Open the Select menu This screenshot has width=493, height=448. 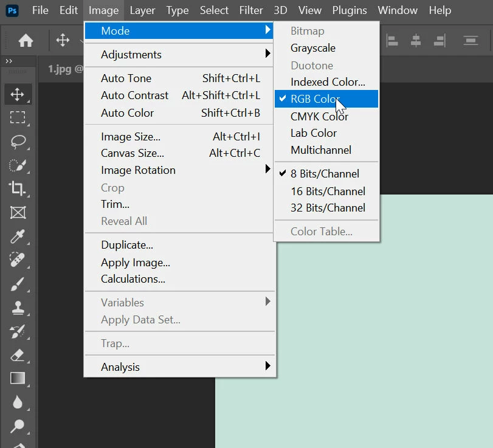pyautogui.click(x=214, y=10)
